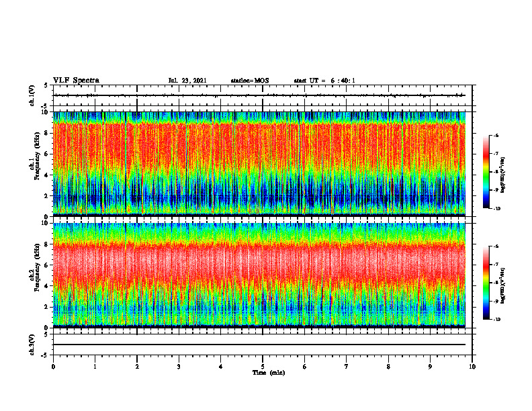
Task: Click the ch.1 voltage waveform trace
Action: click(259, 95)
